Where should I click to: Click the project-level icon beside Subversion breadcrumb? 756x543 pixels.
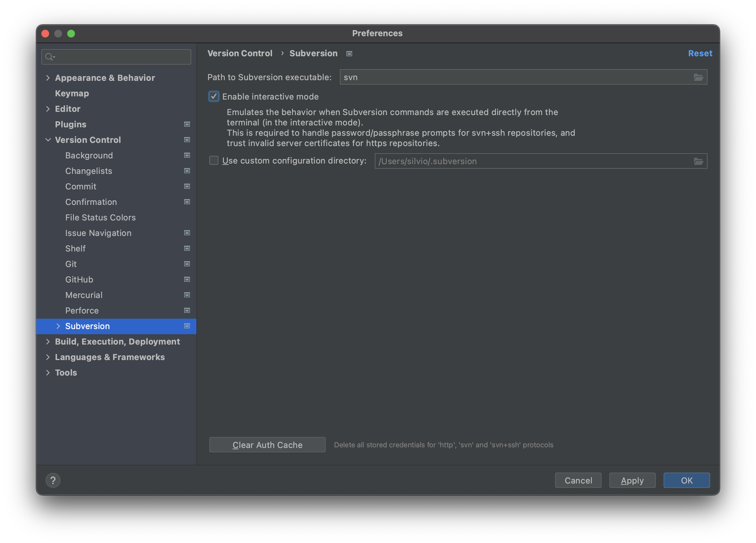point(349,54)
